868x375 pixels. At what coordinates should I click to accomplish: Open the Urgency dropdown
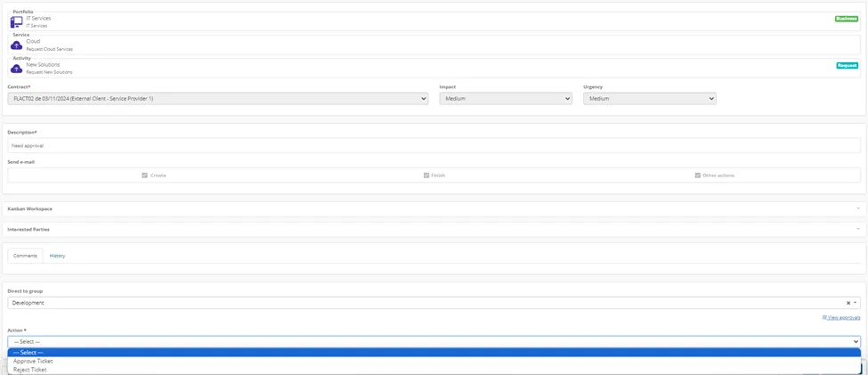click(x=650, y=99)
